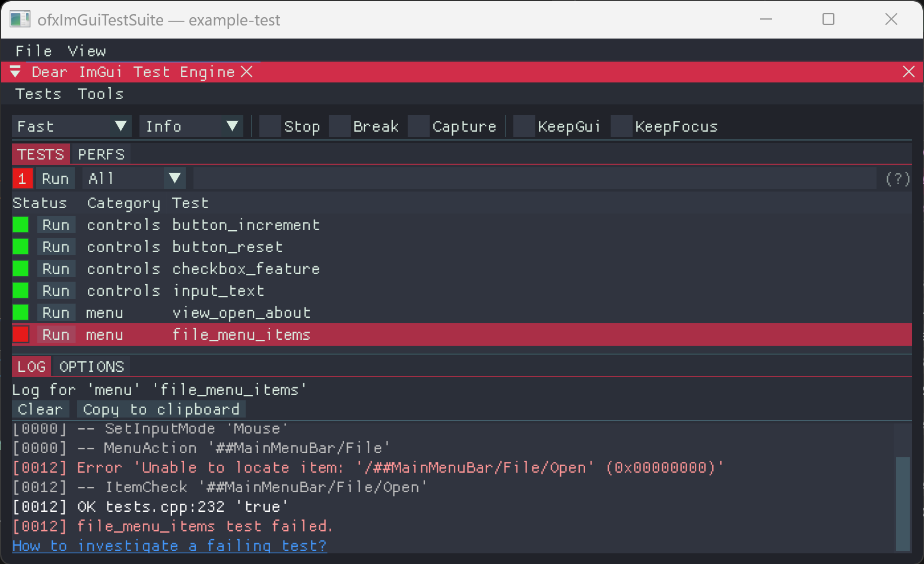The height and width of the screenshot is (564, 924).
Task: Click the Run all button beside the All dropdown
Action: pos(55,179)
